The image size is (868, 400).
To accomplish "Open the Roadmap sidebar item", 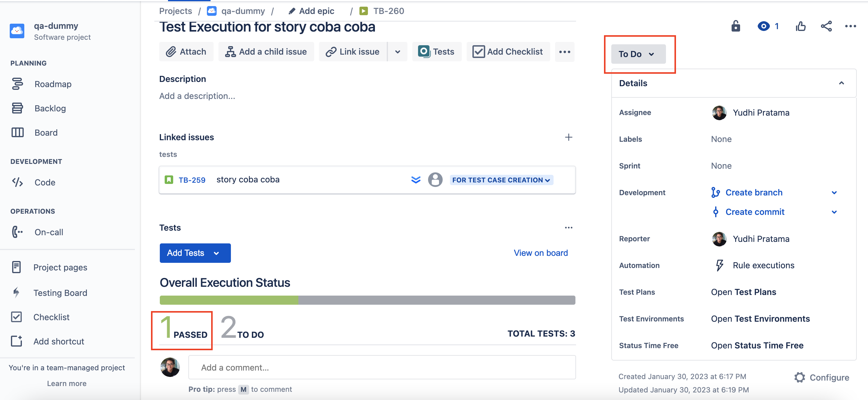I will click(x=53, y=84).
